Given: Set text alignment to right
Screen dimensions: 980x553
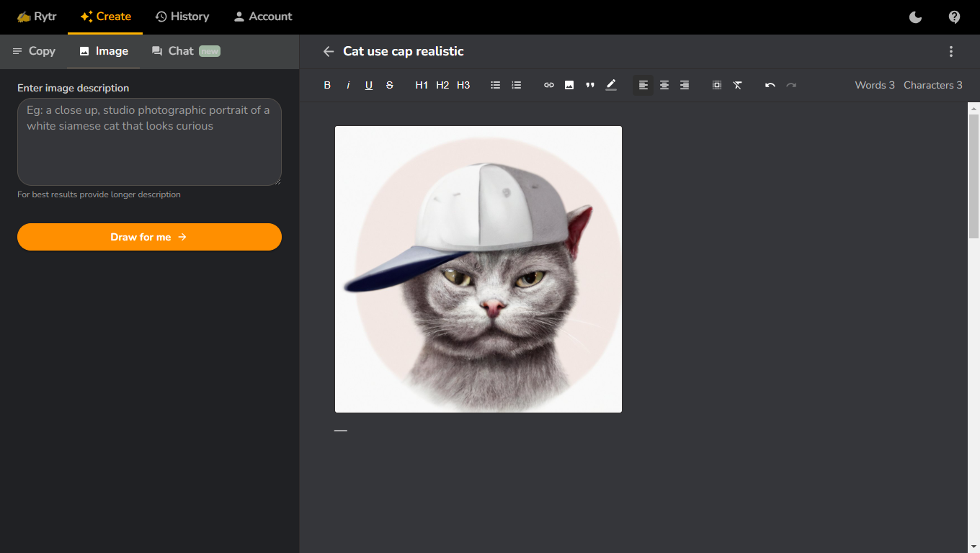Looking at the screenshot, I should (685, 85).
